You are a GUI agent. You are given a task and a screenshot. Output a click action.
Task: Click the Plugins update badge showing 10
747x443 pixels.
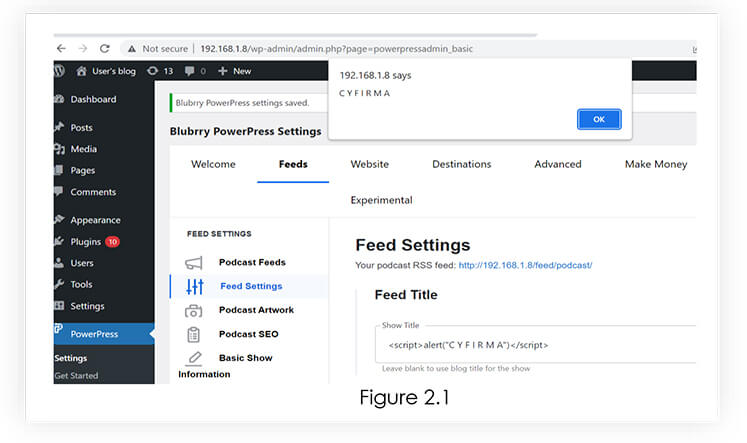click(112, 242)
